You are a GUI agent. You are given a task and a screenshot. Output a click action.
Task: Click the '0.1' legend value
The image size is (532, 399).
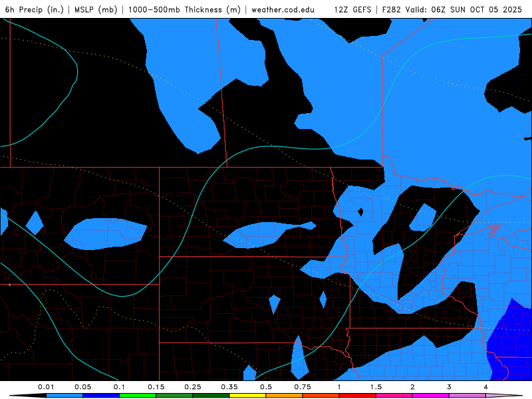coord(120,387)
